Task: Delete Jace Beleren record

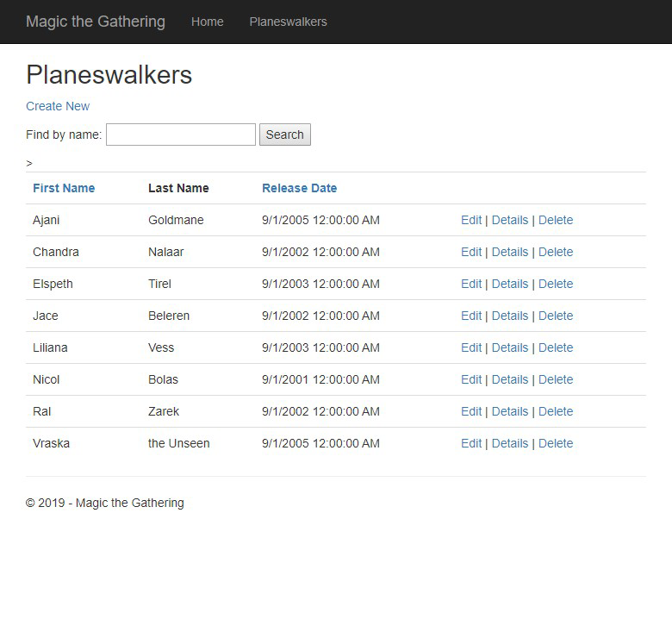Action: [x=556, y=316]
